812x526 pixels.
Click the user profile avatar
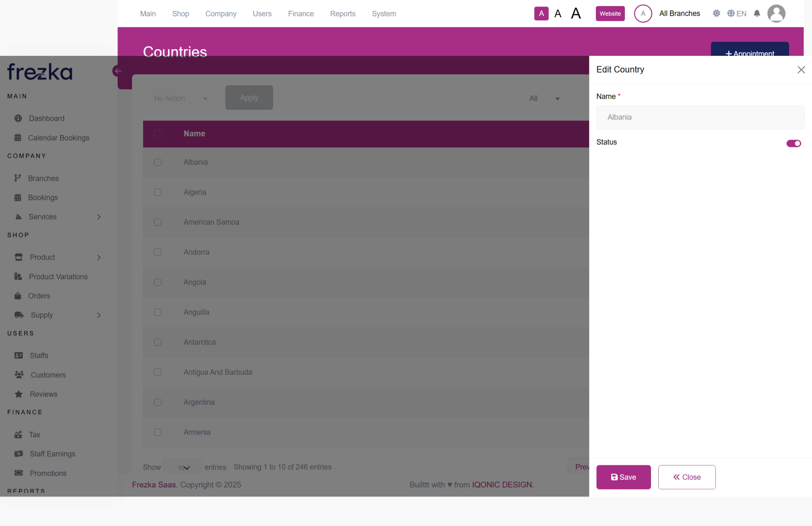pyautogui.click(x=776, y=14)
